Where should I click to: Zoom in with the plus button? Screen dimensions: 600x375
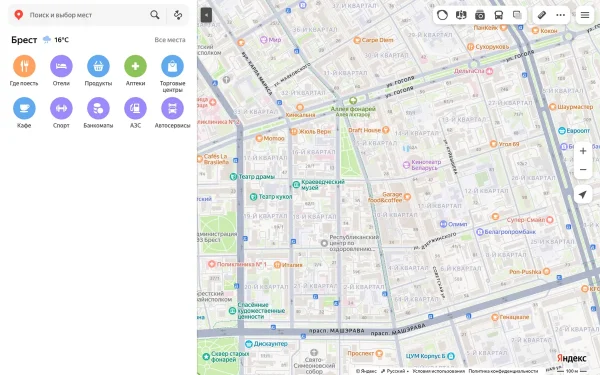pos(583,151)
